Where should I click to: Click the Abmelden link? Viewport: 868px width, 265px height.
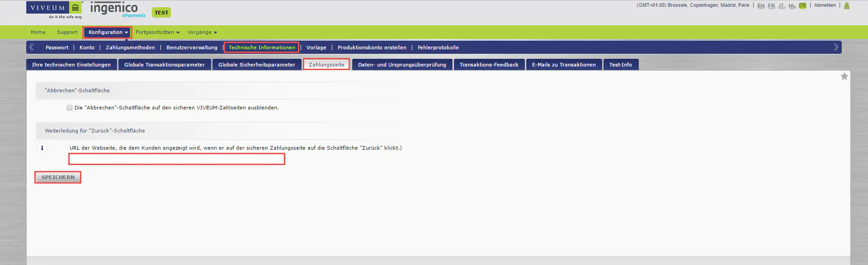[825, 5]
